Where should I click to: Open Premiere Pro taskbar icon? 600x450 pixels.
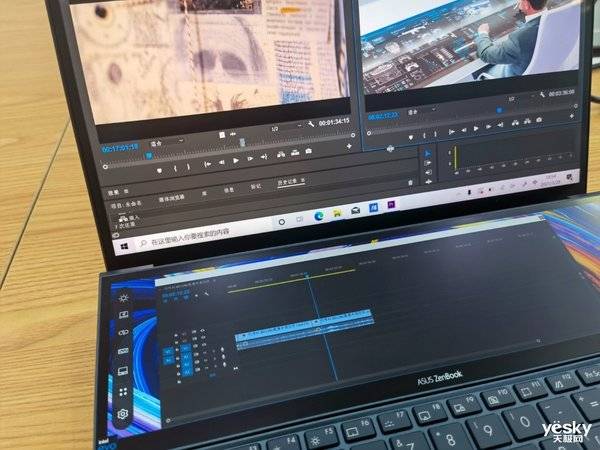(391, 205)
